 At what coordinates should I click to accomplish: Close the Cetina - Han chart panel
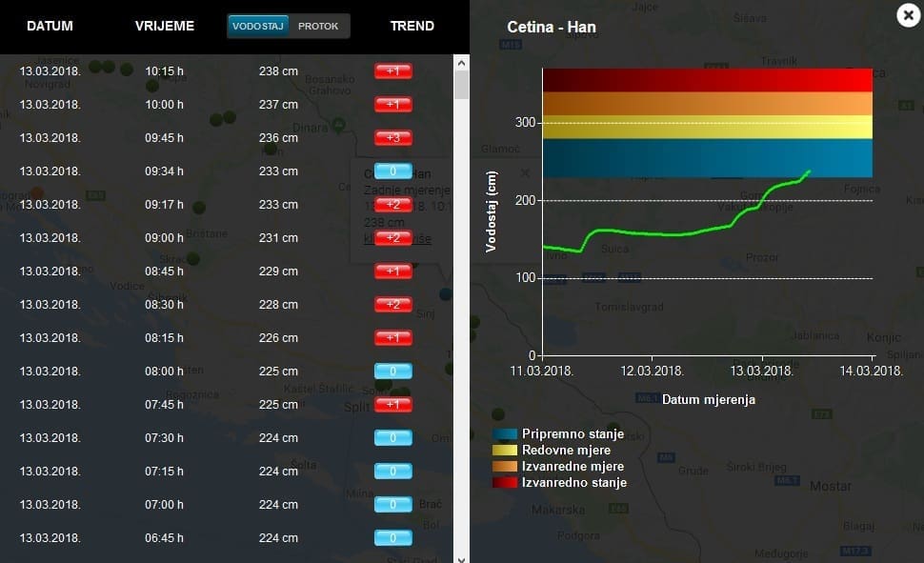[x=906, y=15]
